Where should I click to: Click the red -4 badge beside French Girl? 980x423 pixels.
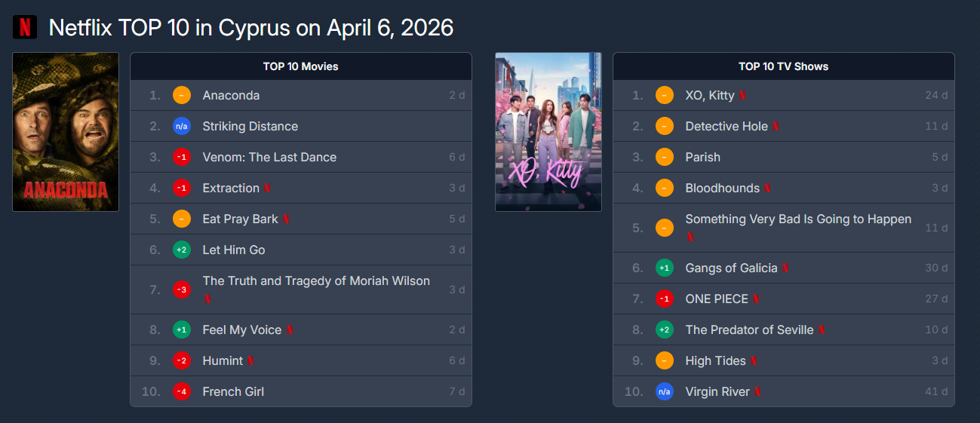click(181, 391)
